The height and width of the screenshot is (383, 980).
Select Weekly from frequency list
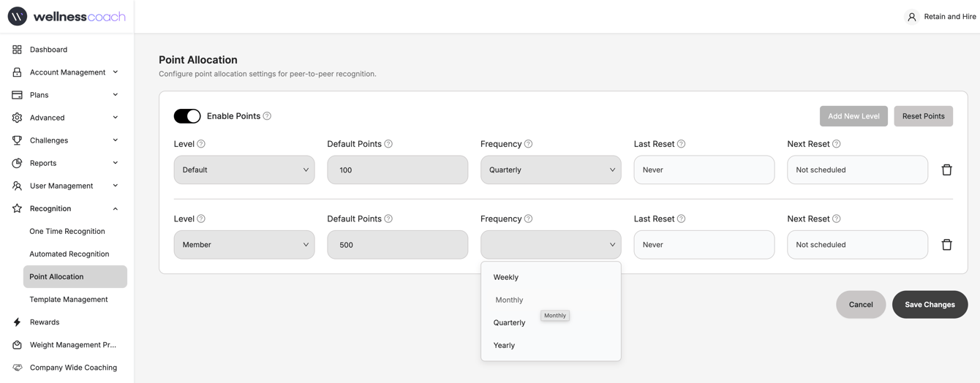pos(551,277)
